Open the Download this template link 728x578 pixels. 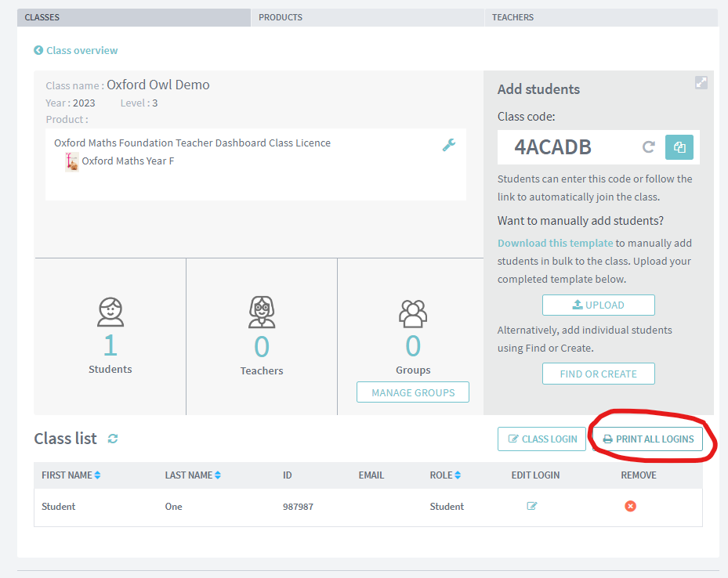coord(555,243)
